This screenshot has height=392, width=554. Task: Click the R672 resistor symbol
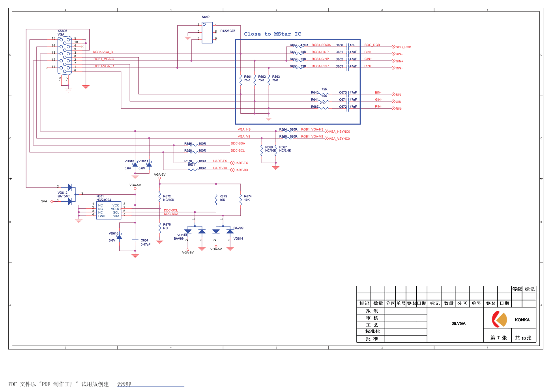(x=160, y=197)
